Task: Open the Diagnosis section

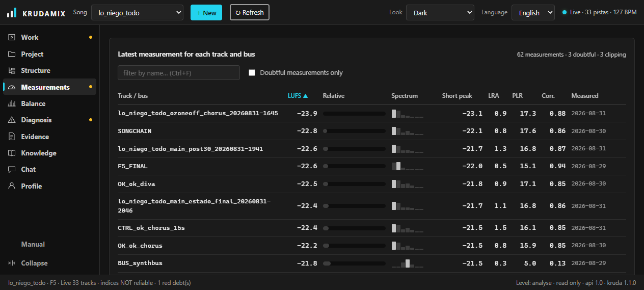Action: 49,120
